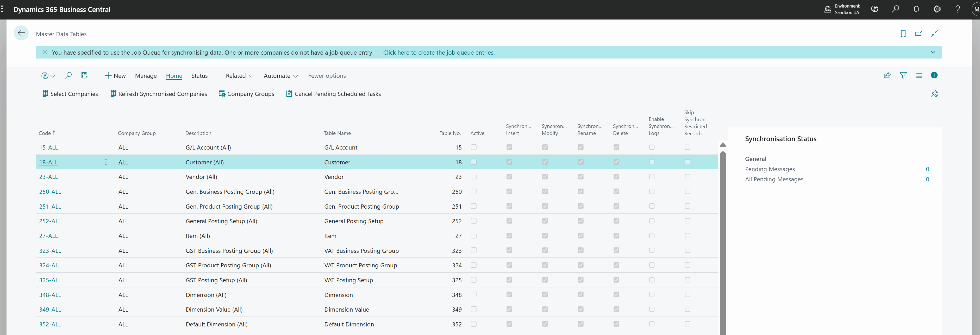The width and height of the screenshot is (980, 335).
Task: Switch list layout view icon
Action: tap(919, 75)
